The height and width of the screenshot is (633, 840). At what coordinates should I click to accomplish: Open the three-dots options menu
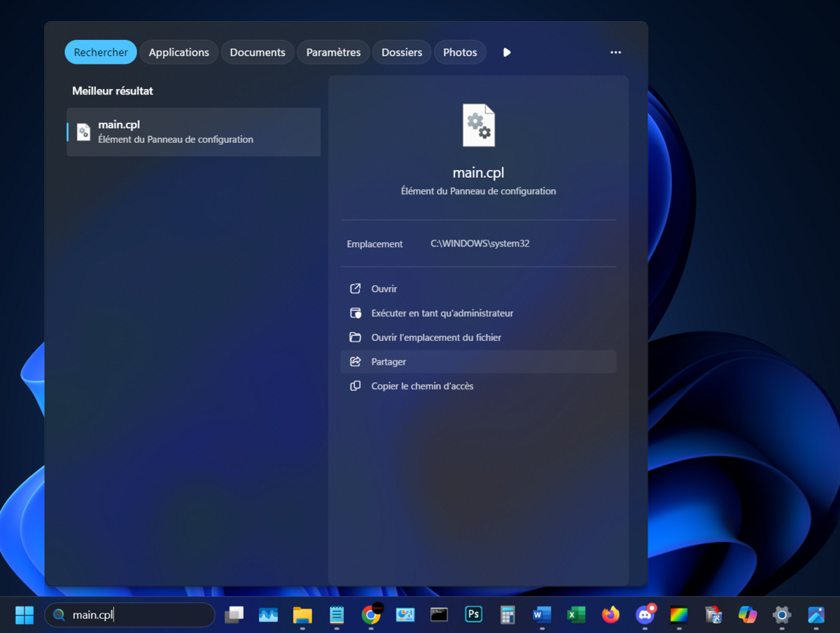click(615, 53)
